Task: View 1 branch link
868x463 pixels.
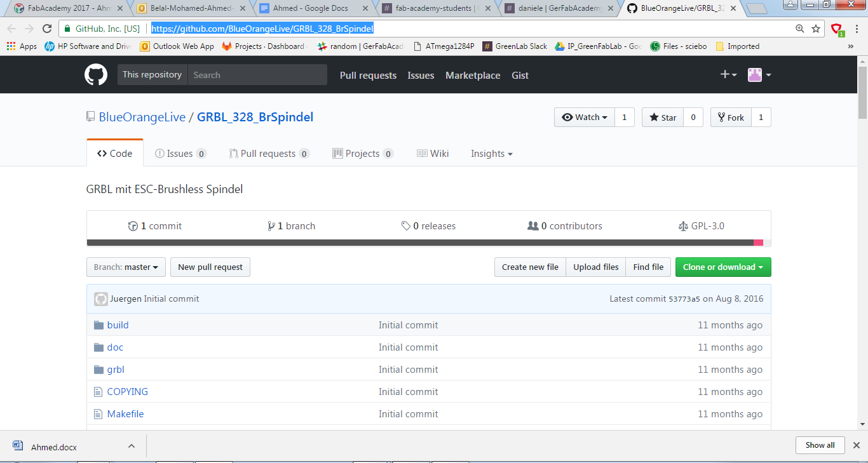Action: click(x=292, y=226)
